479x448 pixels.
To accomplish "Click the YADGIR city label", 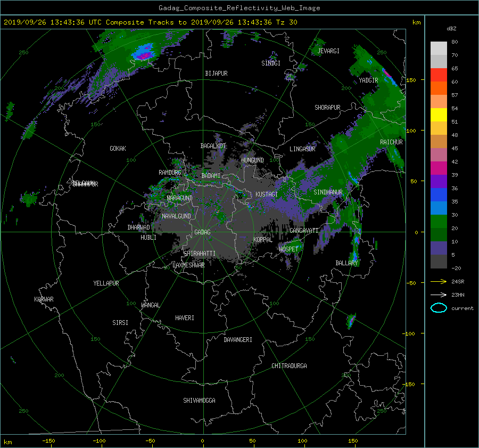I will click(368, 80).
